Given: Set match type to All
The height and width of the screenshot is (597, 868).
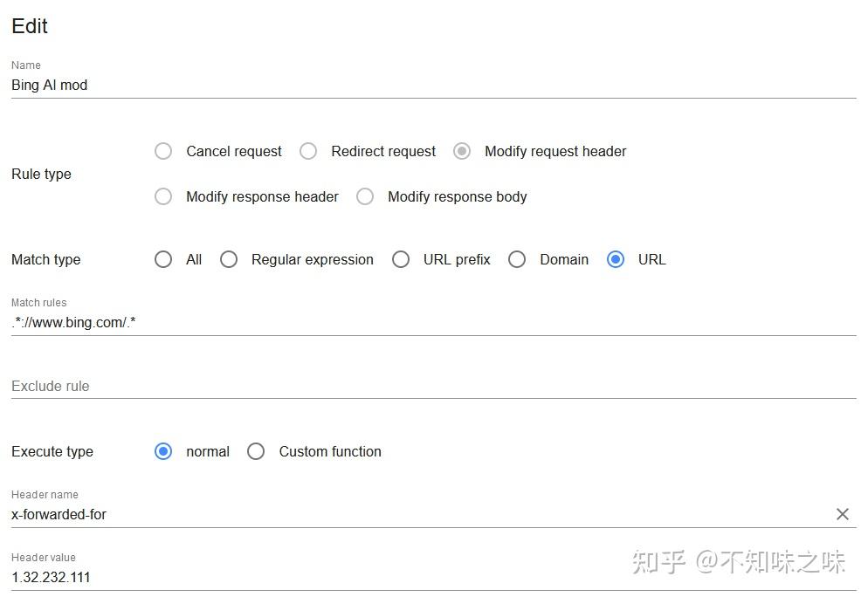Looking at the screenshot, I should [163, 259].
